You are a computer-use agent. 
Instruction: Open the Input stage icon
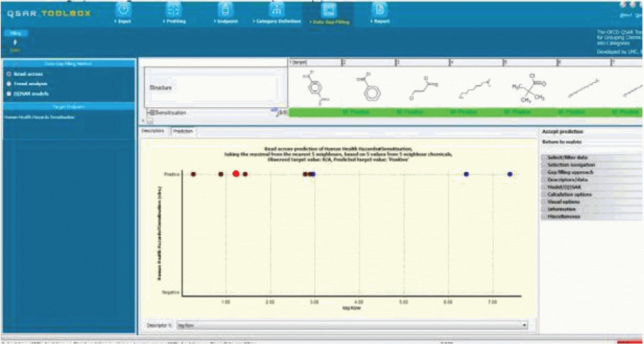(123, 10)
